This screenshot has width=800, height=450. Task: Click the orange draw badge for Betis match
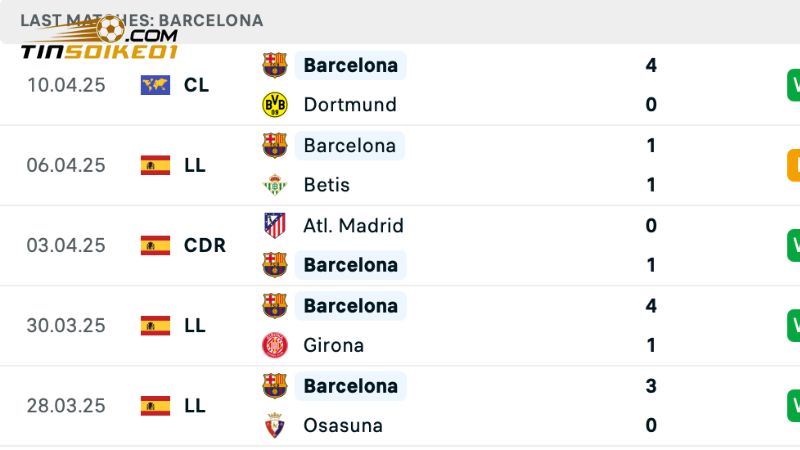click(794, 165)
